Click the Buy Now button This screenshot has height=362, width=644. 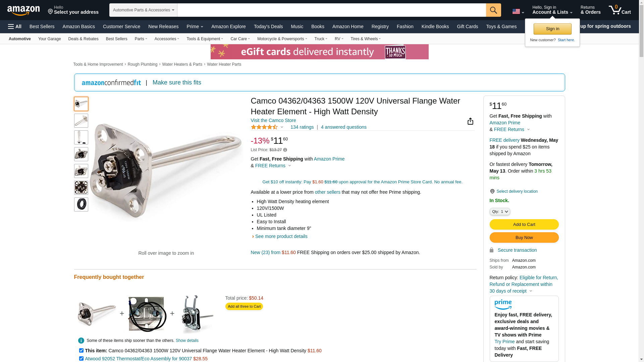(x=524, y=238)
